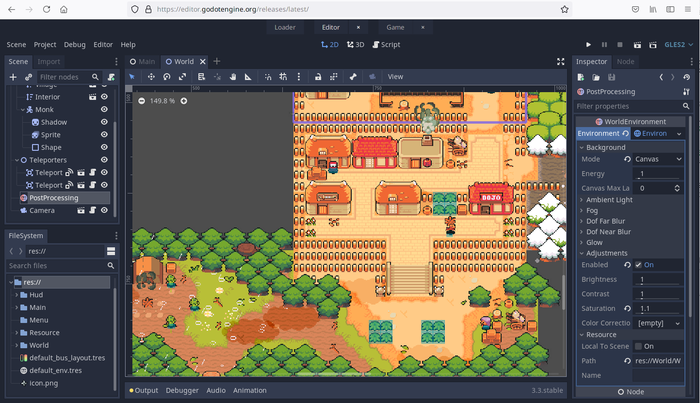The image size is (700, 403).
Task: Expand the Glow section in Inspector
Action: click(595, 242)
